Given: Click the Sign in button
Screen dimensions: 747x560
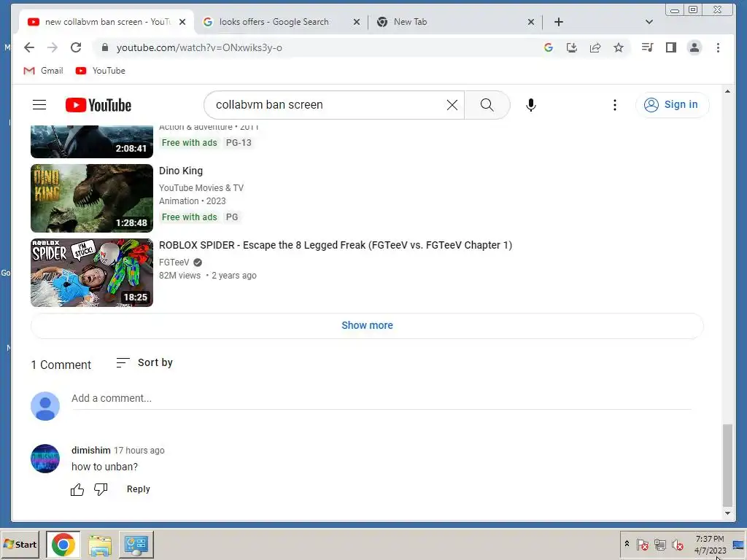Looking at the screenshot, I should click(x=672, y=105).
